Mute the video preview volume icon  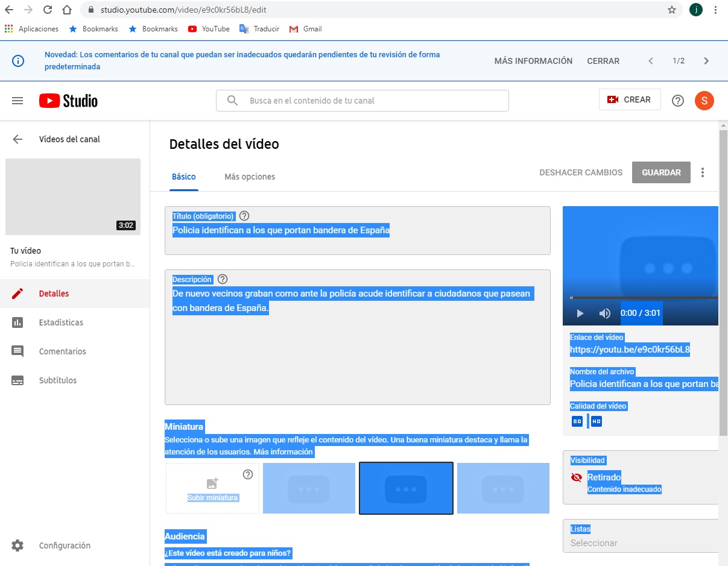pos(604,313)
